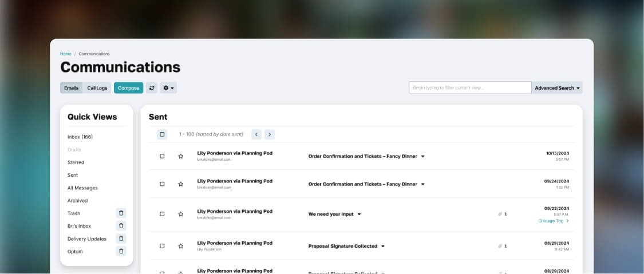Open the Starred quick view
This screenshot has width=644, height=274.
click(76, 162)
